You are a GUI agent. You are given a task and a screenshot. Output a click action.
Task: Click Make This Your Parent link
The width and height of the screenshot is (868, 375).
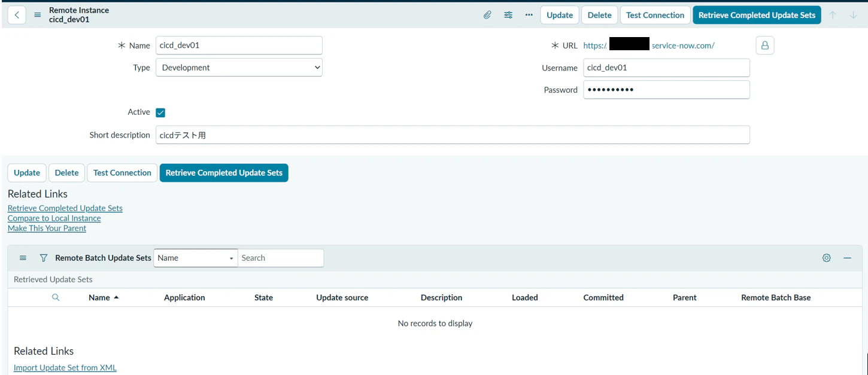click(47, 228)
